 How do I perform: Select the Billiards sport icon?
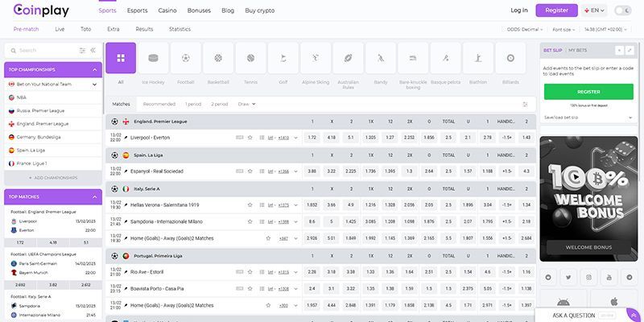click(510, 58)
